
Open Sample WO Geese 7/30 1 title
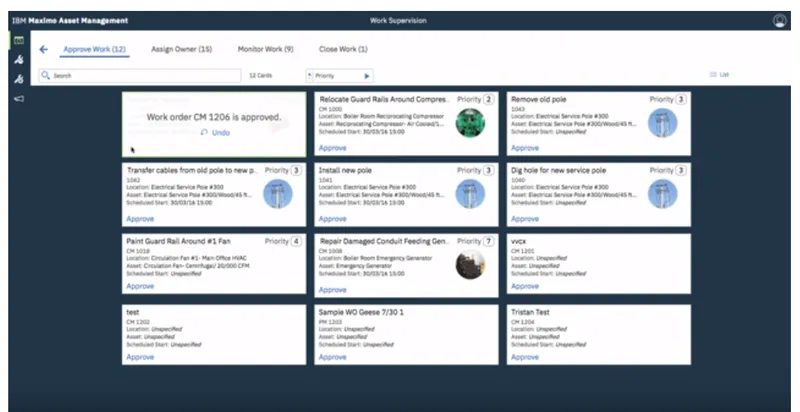pyautogui.click(x=361, y=312)
